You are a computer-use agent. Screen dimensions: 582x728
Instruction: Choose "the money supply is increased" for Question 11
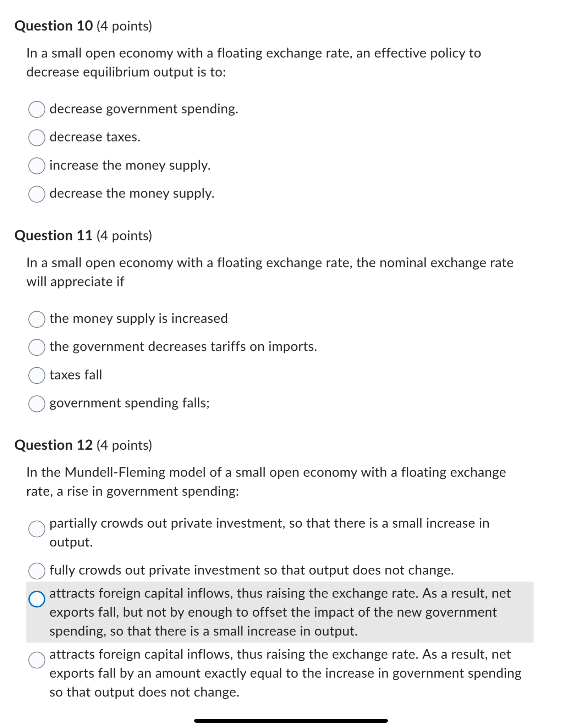tap(37, 319)
